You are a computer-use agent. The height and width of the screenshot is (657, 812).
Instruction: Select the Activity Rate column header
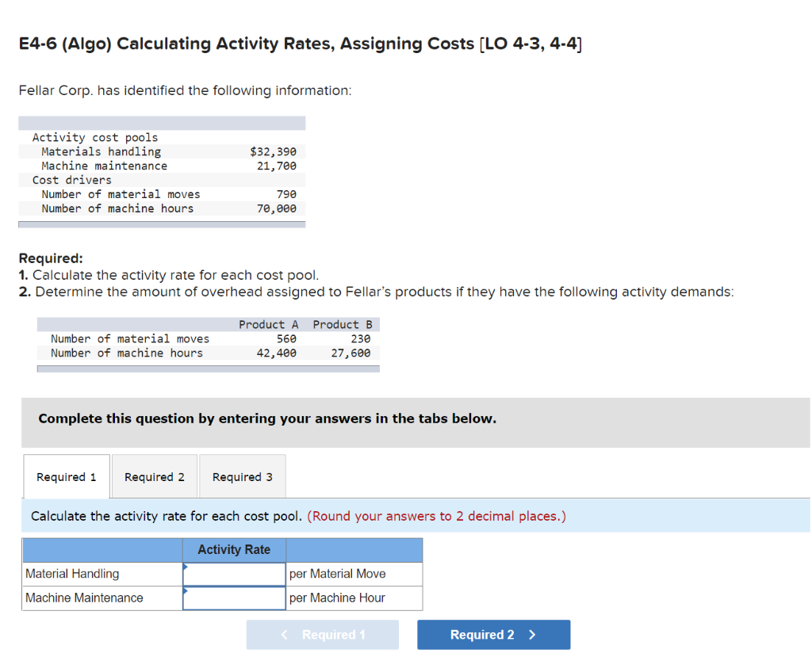[x=233, y=549]
